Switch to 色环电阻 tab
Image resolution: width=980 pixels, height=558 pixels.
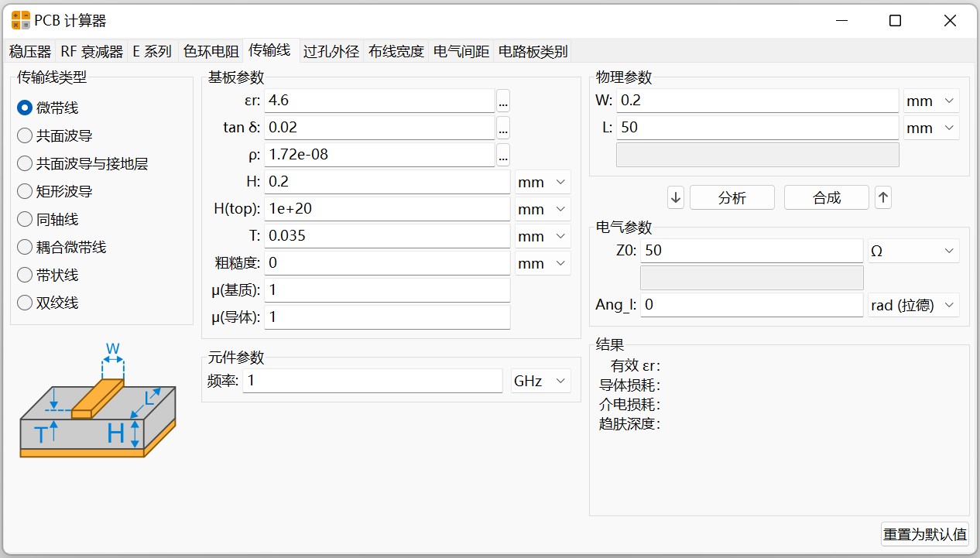pos(211,52)
